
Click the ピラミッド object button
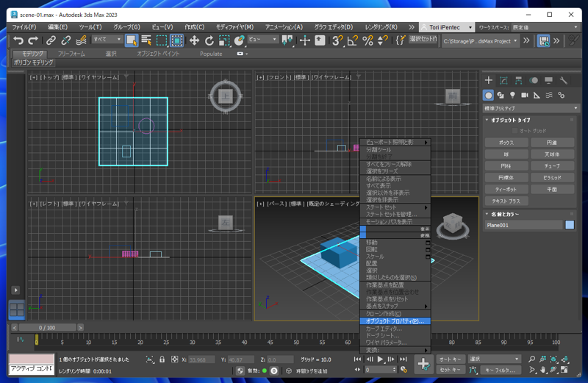553,178
